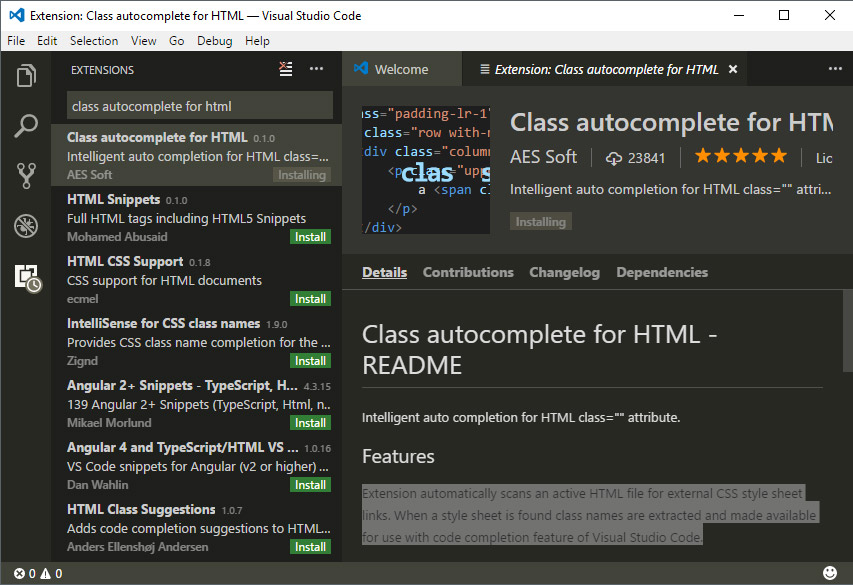Open the editor more actions ellipsis menu
Screen dimensions: 853x585
point(835,69)
